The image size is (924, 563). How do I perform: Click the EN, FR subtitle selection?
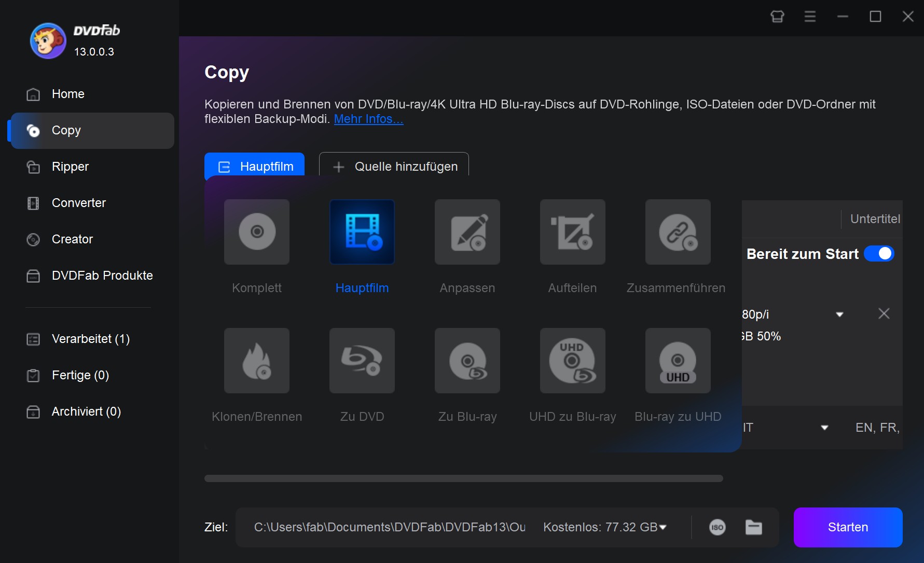point(877,428)
